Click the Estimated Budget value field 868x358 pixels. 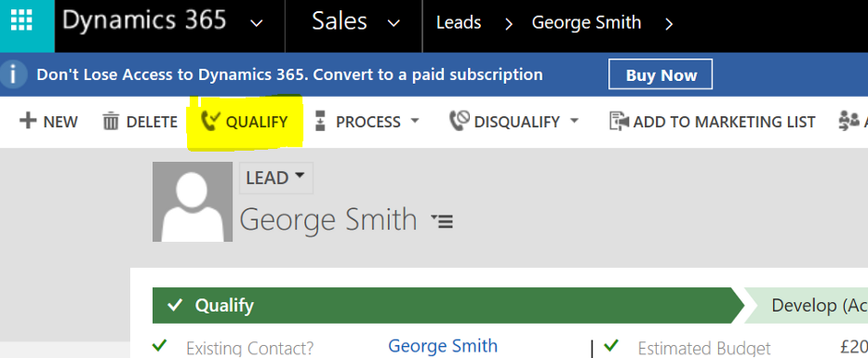coord(854,347)
